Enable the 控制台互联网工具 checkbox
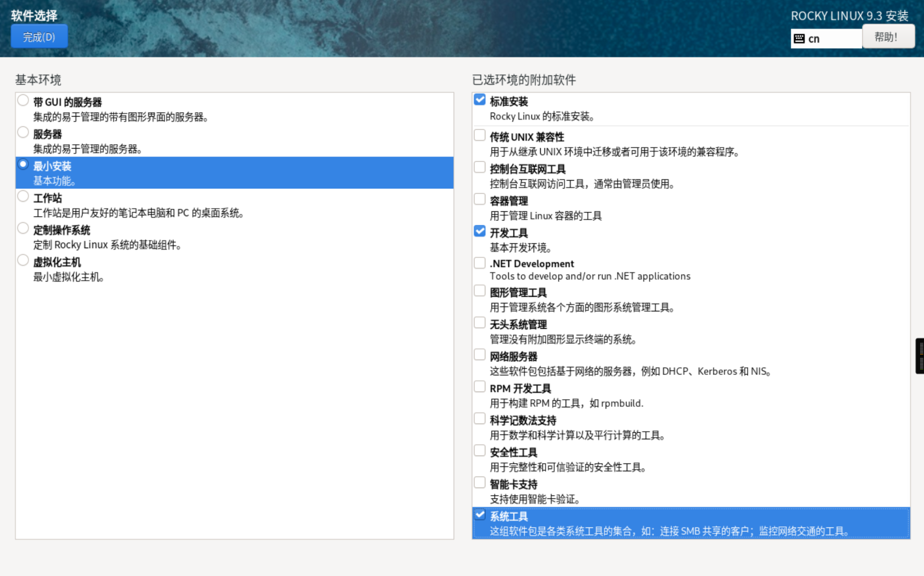Screen dimensions: 924x576 click(479, 168)
